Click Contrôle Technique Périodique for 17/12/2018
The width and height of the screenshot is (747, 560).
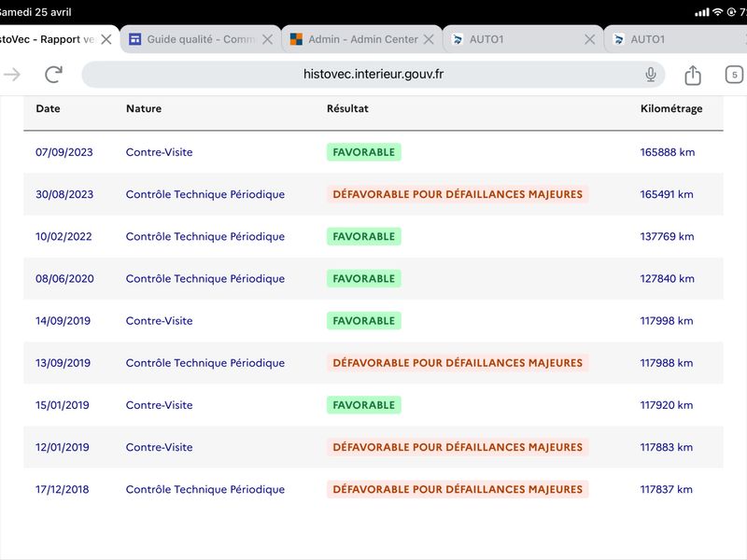click(x=205, y=489)
